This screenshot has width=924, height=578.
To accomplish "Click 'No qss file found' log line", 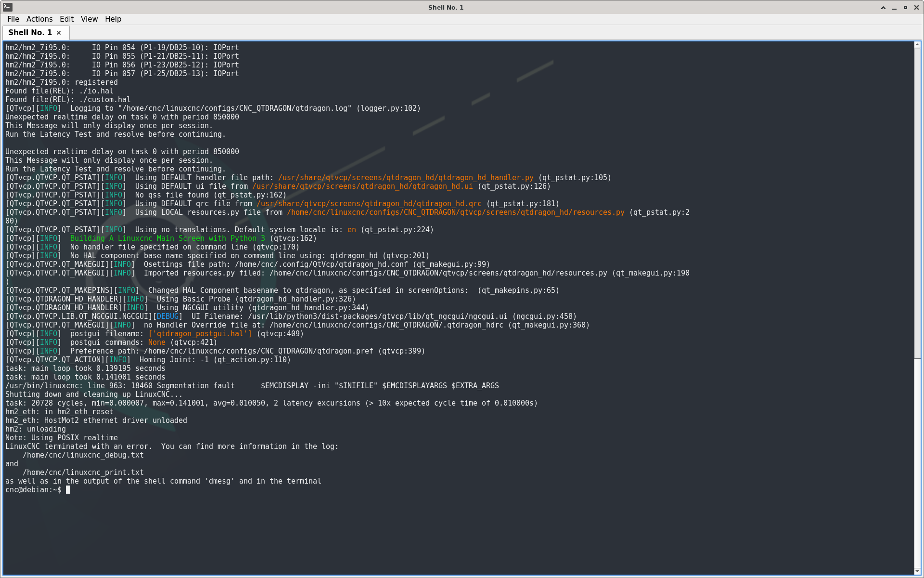I will coord(146,195).
